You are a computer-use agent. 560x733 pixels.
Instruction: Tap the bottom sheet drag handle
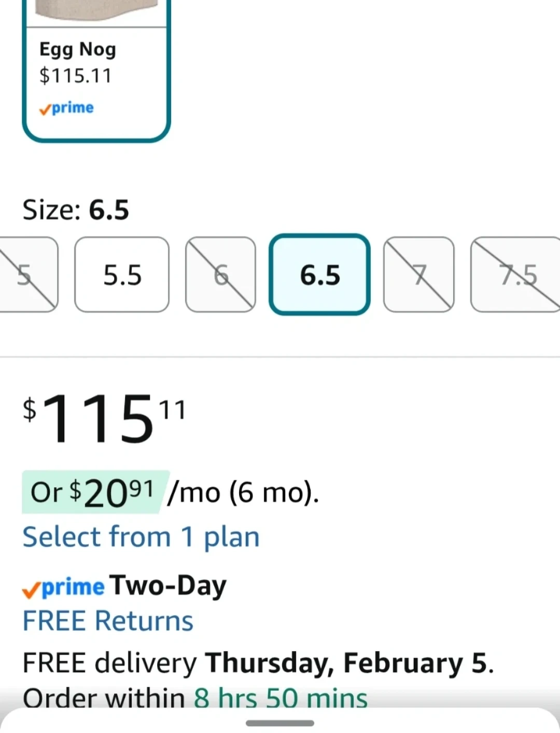(280, 723)
